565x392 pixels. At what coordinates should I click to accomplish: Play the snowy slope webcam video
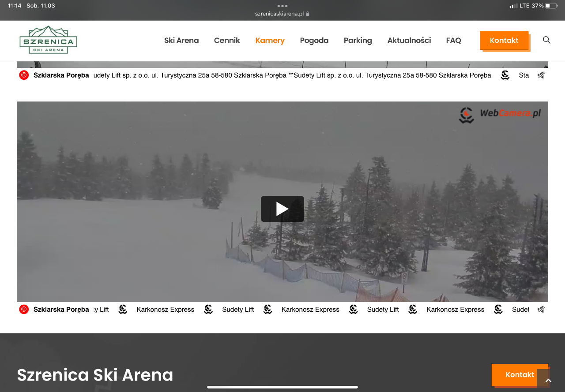(282, 209)
